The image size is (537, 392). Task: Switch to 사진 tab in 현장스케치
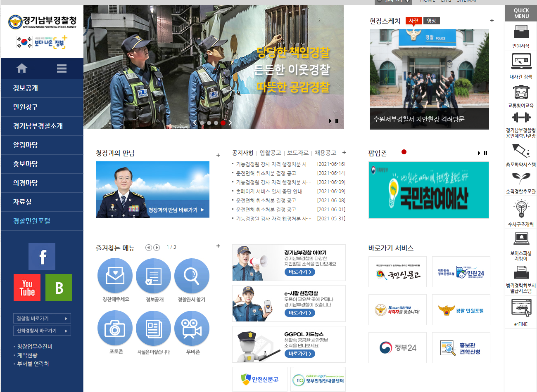click(414, 21)
